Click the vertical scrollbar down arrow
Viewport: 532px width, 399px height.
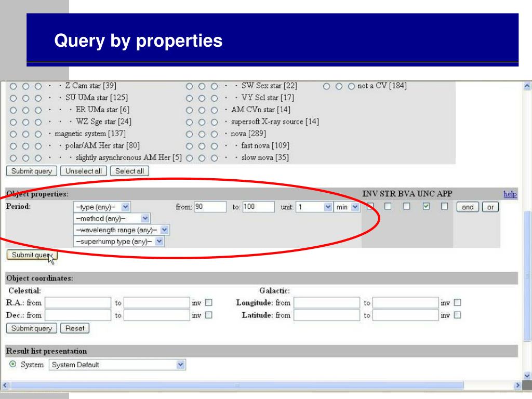click(527, 376)
